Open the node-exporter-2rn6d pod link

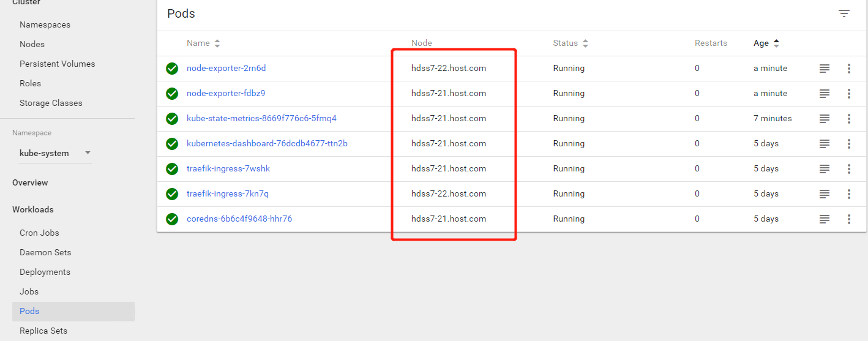[x=226, y=69]
